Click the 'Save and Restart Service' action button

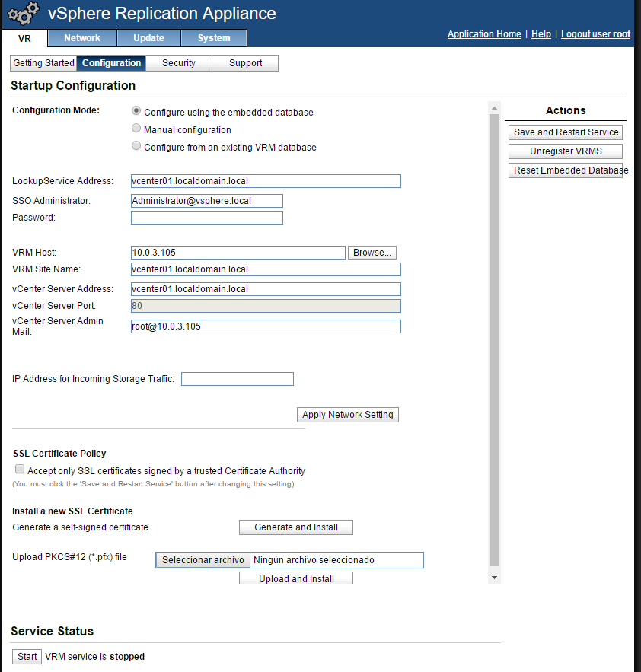565,132
